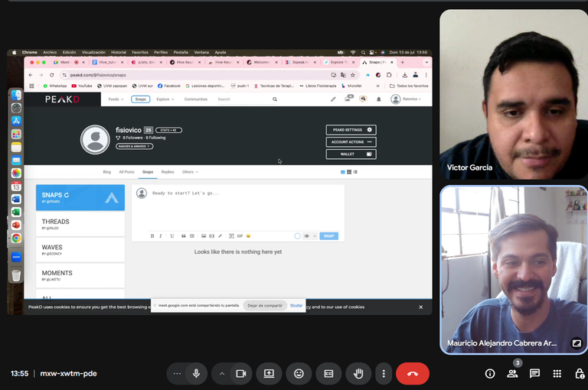Mute microphone in the Meet call bar
Viewport: 588px width, 390px height.
point(196,373)
